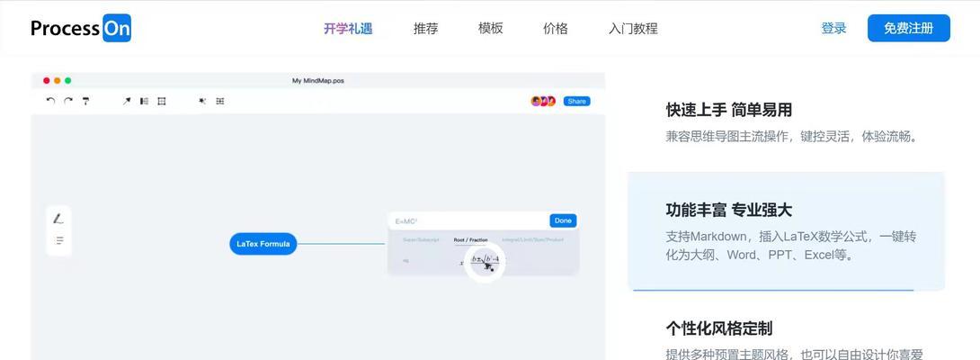Click text 兼容思维导图主流操作，键控灵活，体验流畅。

pyautogui.click(x=793, y=137)
